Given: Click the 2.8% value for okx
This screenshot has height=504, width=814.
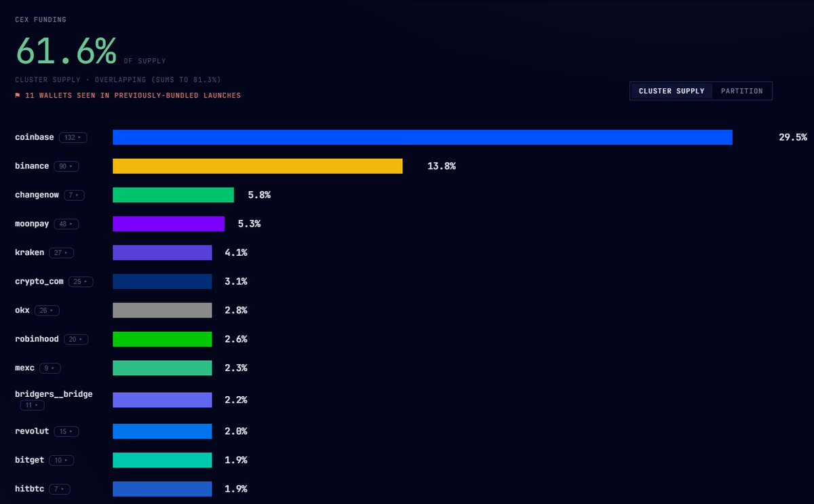Looking at the screenshot, I should 236,311.
